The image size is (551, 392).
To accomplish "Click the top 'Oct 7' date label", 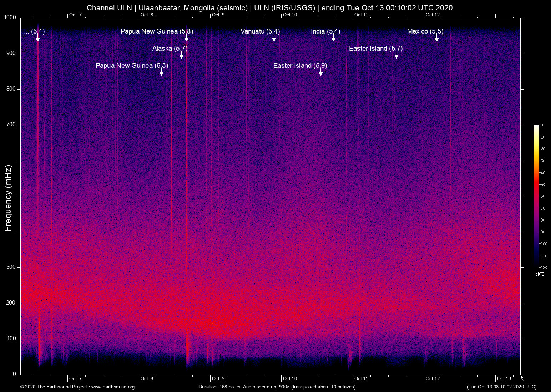I will click(76, 15).
